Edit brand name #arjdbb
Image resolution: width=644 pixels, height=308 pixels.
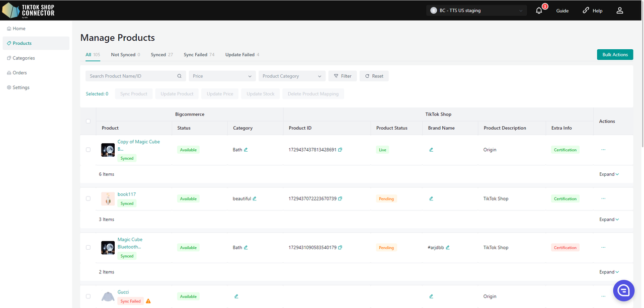(x=448, y=248)
